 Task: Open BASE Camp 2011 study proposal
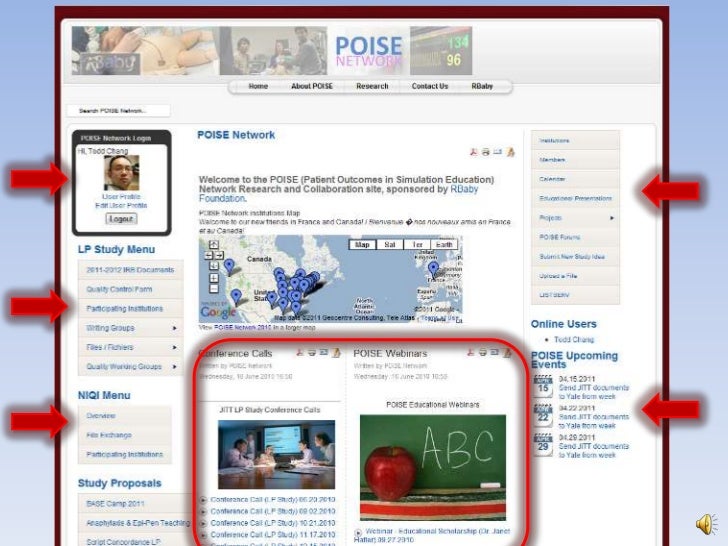click(x=134, y=504)
